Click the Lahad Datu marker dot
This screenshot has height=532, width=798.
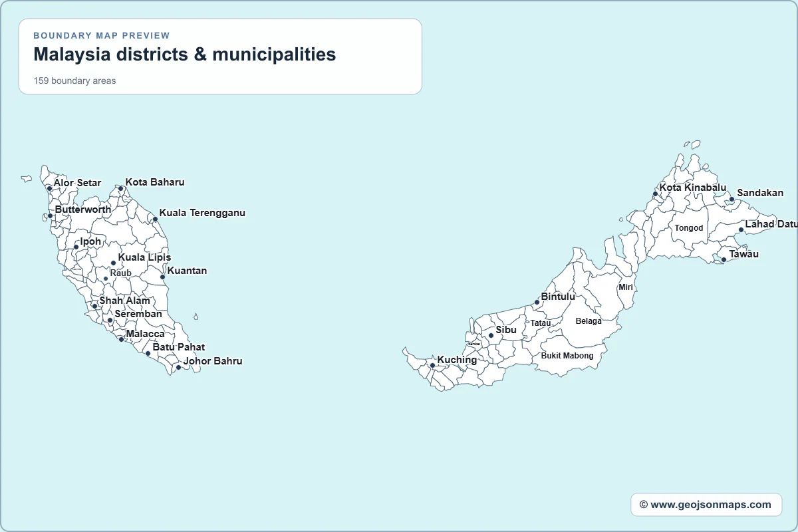coord(741,230)
